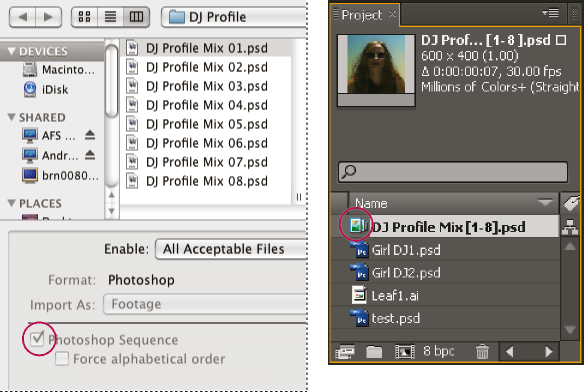Close the Project panel tab

click(x=392, y=14)
